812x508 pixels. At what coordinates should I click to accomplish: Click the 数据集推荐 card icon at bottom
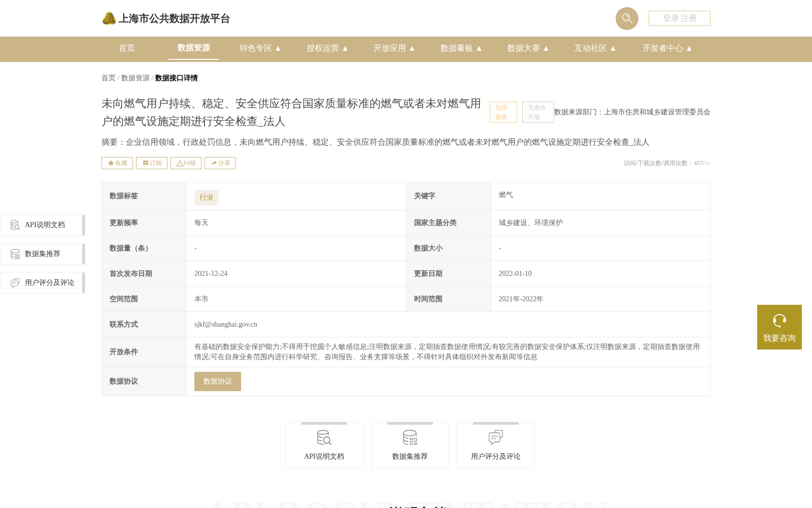tap(410, 437)
